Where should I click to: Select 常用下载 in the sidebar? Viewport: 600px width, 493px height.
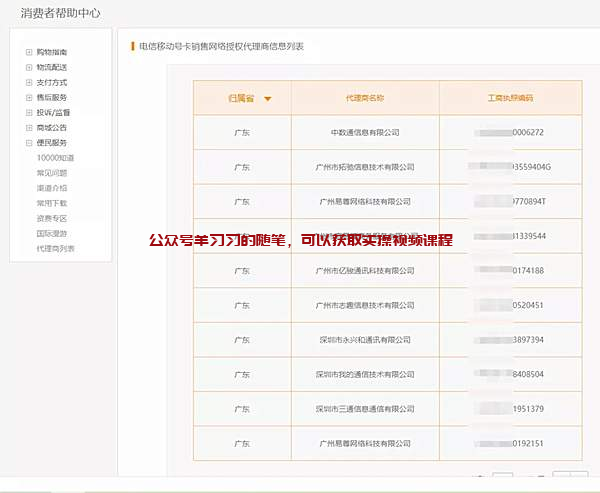click(52, 203)
